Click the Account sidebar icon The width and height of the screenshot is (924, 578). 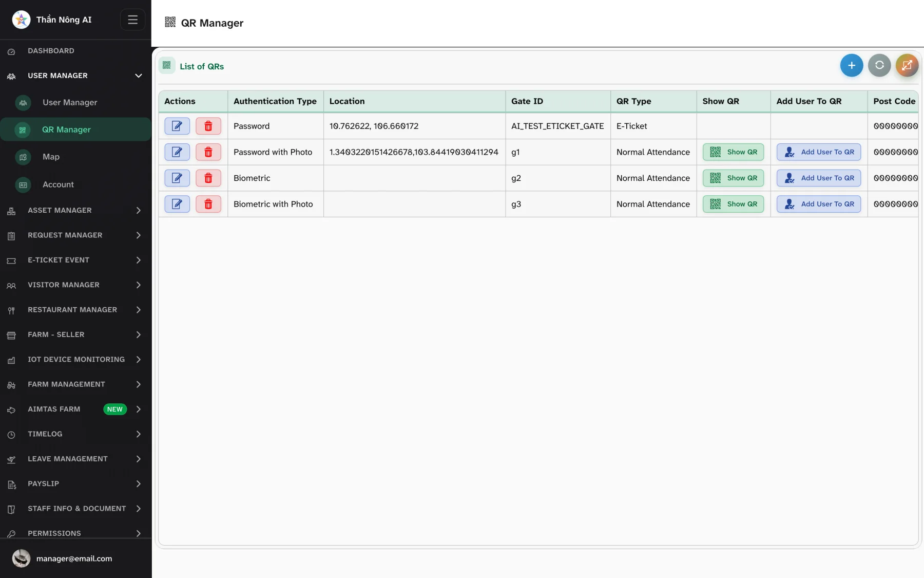23,185
